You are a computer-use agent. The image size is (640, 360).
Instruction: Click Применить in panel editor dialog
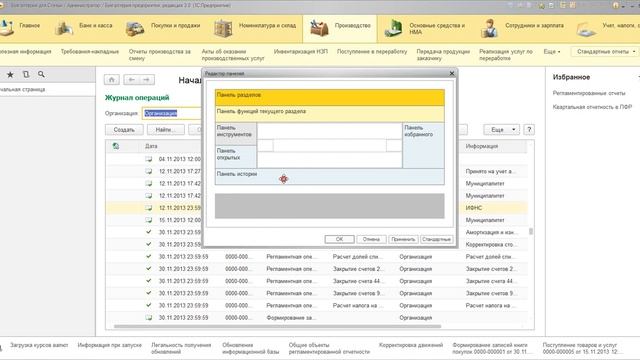coord(403,239)
